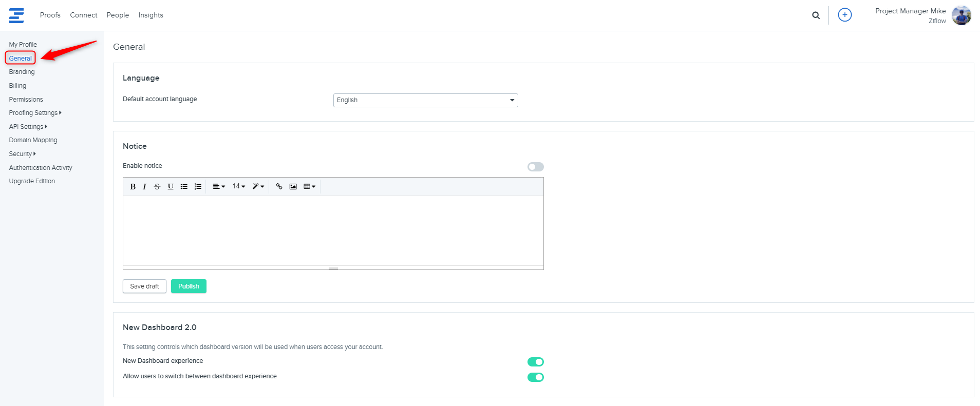Click the blue plus create icon
Image resolution: width=980 pixels, height=406 pixels.
844,15
